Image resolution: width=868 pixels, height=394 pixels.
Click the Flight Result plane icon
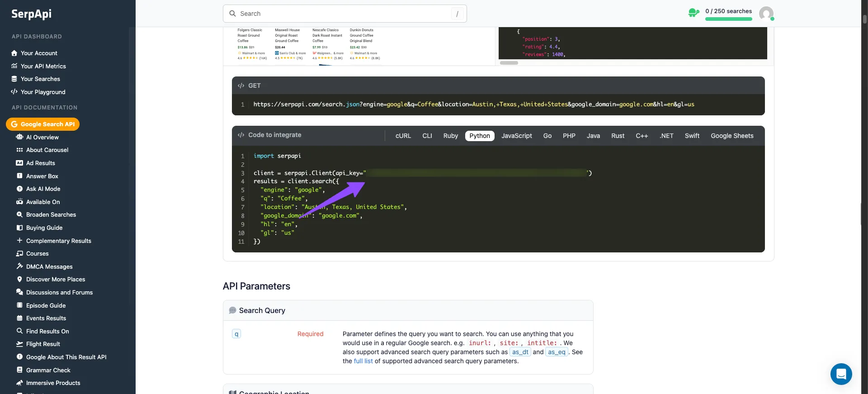pos(19,344)
